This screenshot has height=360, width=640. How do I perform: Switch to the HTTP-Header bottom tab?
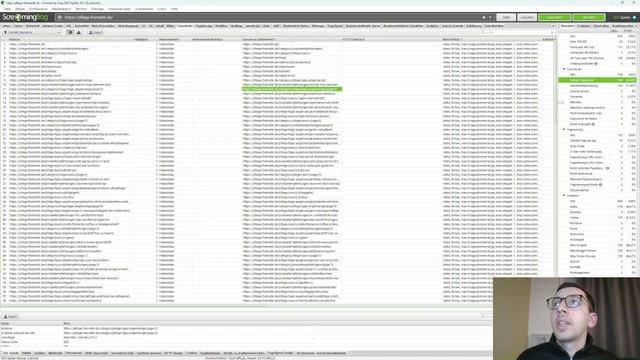[x=174, y=353]
